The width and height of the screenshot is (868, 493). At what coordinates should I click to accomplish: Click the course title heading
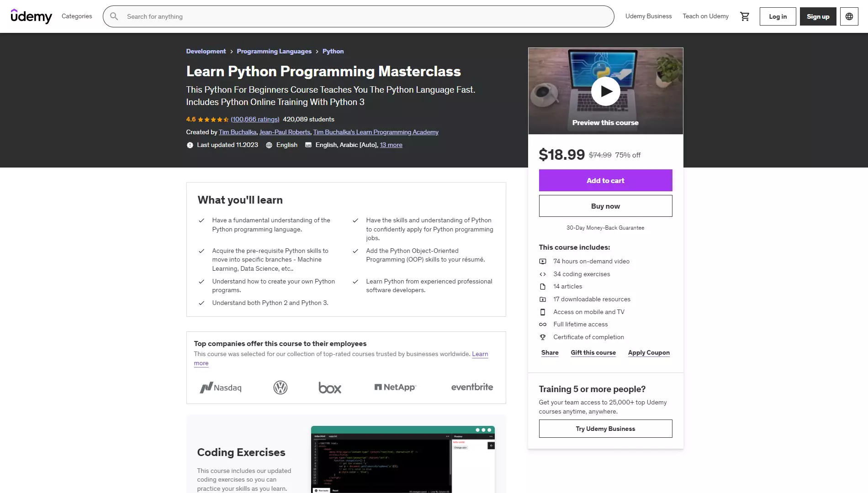323,72
